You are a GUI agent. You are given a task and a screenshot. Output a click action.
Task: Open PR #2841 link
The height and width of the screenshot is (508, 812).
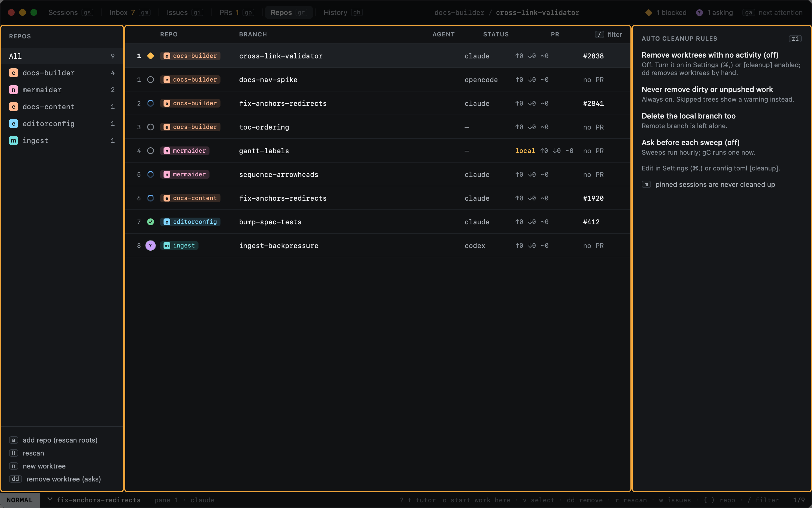coord(593,103)
